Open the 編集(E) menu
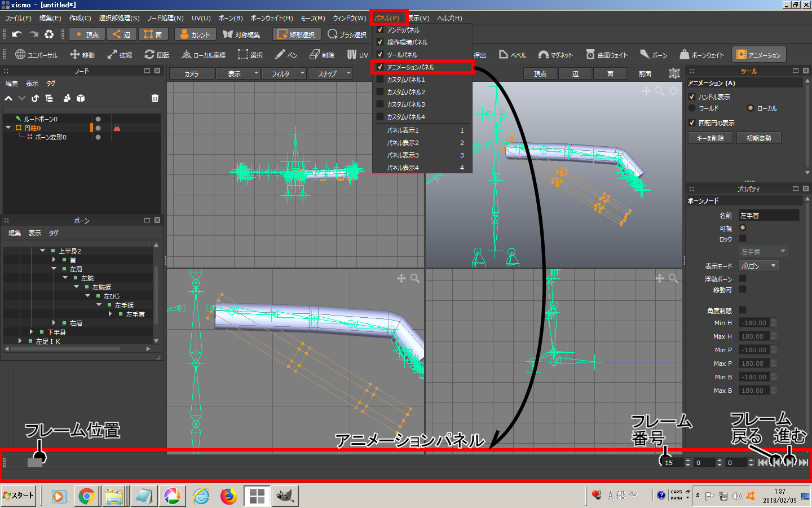Viewport: 812px width, 508px height. click(50, 18)
